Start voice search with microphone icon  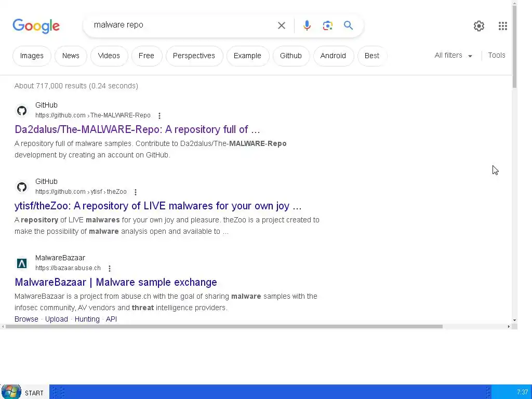point(307,25)
